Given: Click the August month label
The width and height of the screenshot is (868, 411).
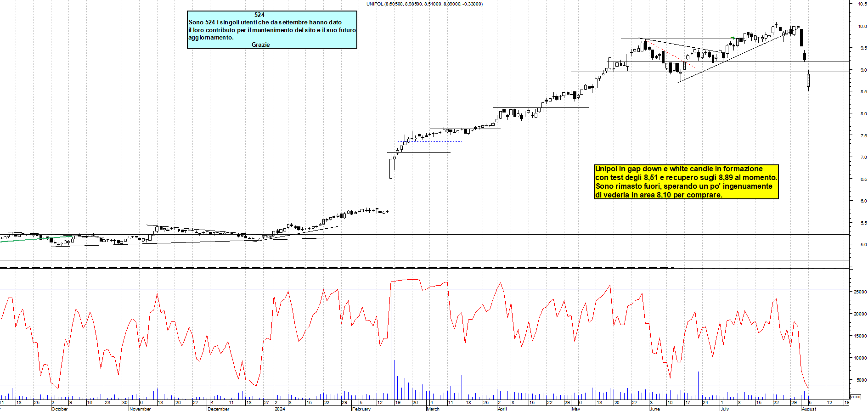Looking at the screenshot, I should pyautogui.click(x=809, y=409).
